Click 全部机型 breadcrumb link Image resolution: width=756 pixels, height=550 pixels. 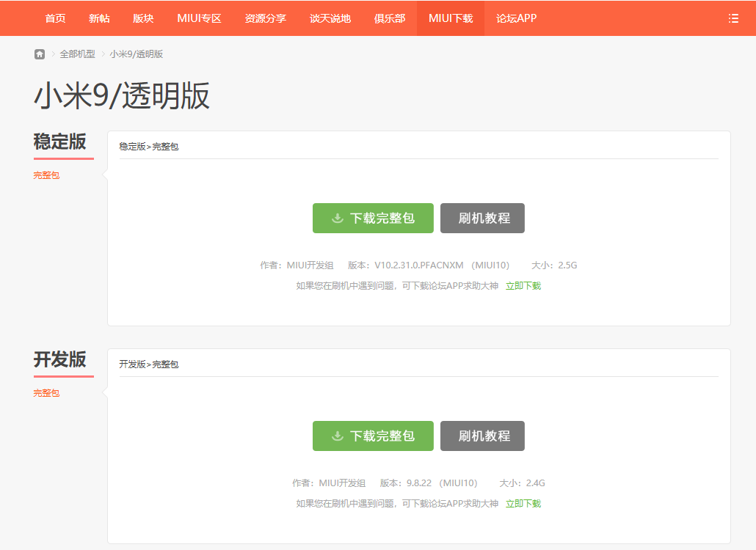click(77, 54)
